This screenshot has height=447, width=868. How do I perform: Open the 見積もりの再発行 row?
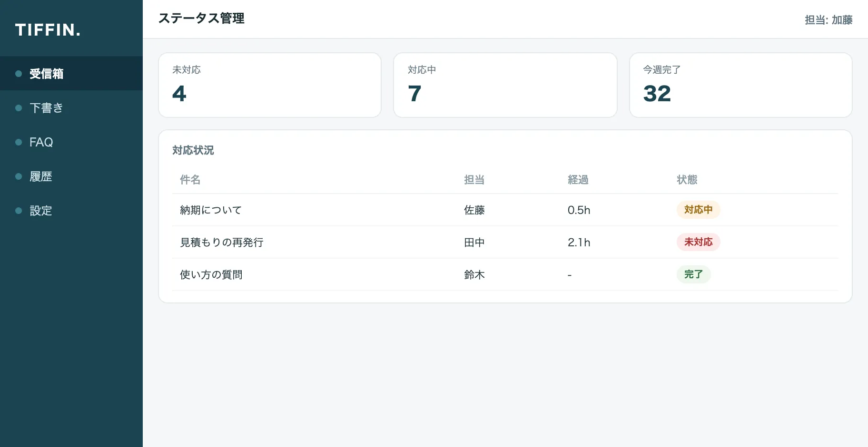click(505, 242)
